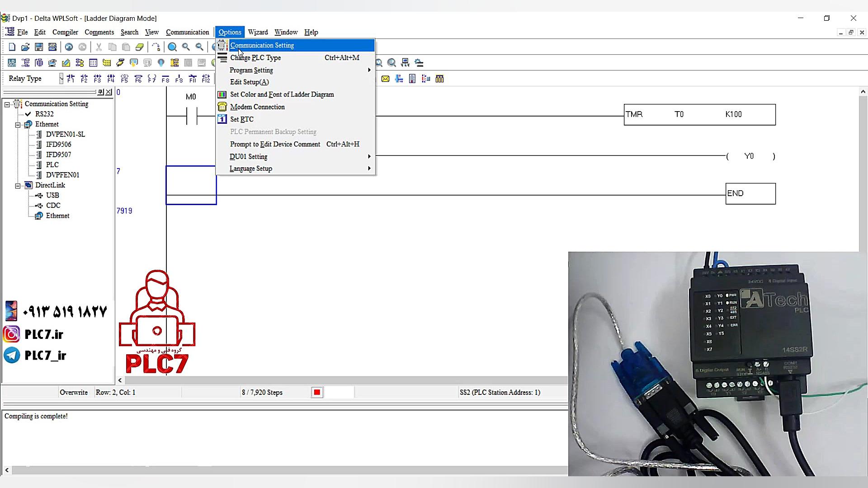Open the Program Setting submenu
The width and height of the screenshot is (868, 488).
point(251,70)
